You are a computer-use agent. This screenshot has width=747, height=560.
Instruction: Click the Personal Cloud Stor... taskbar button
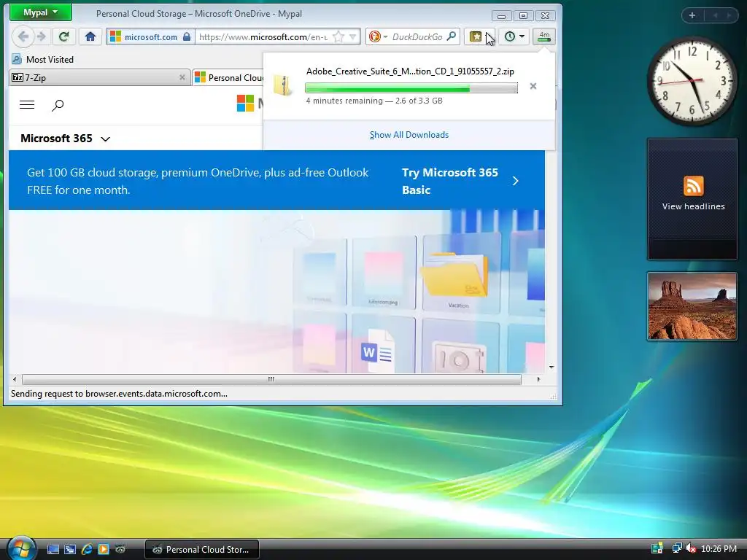202,550
